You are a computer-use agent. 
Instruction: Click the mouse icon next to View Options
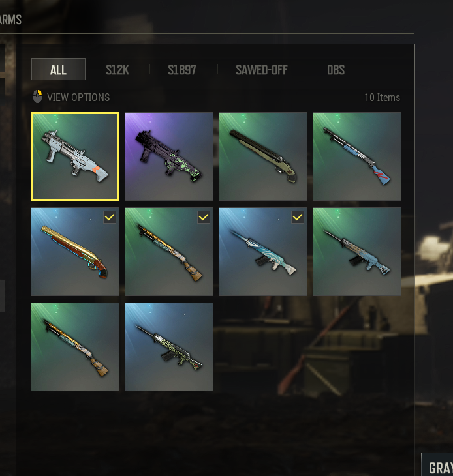coord(38,97)
